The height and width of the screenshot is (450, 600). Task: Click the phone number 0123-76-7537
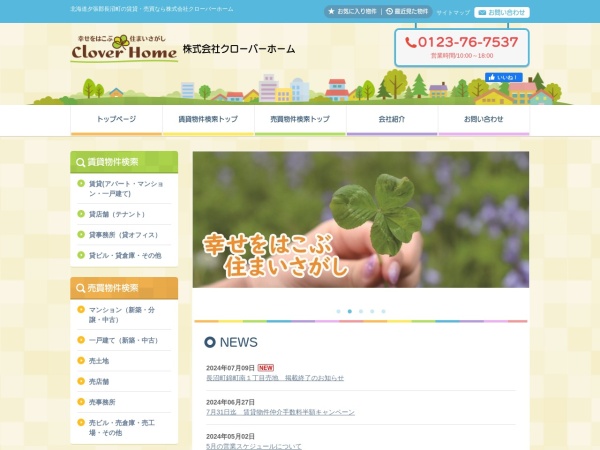(x=462, y=42)
